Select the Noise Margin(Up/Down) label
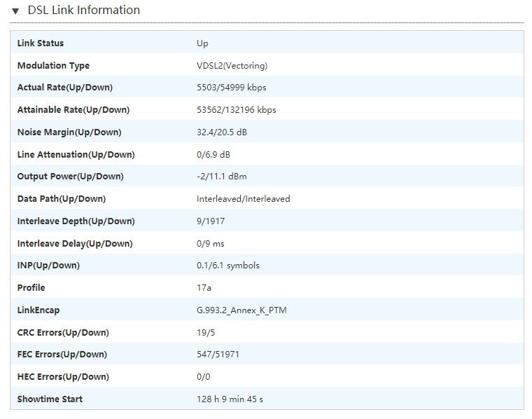 click(x=69, y=132)
